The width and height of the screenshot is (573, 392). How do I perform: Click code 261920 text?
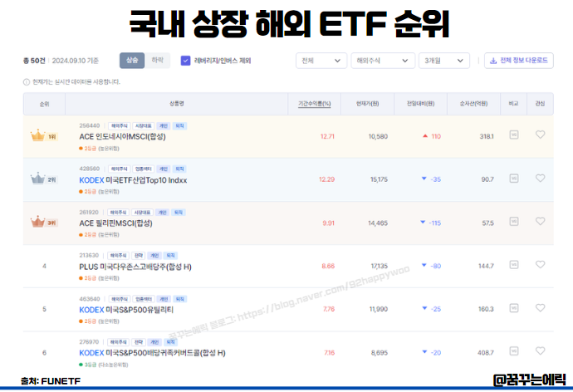click(x=89, y=213)
